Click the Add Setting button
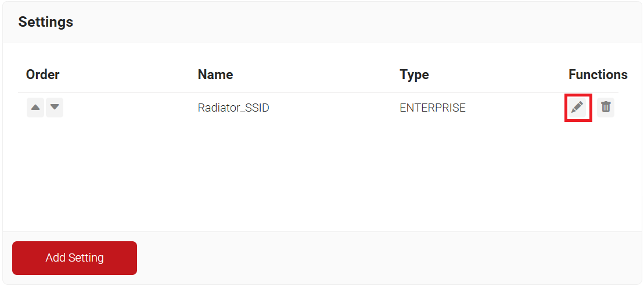 tap(74, 258)
